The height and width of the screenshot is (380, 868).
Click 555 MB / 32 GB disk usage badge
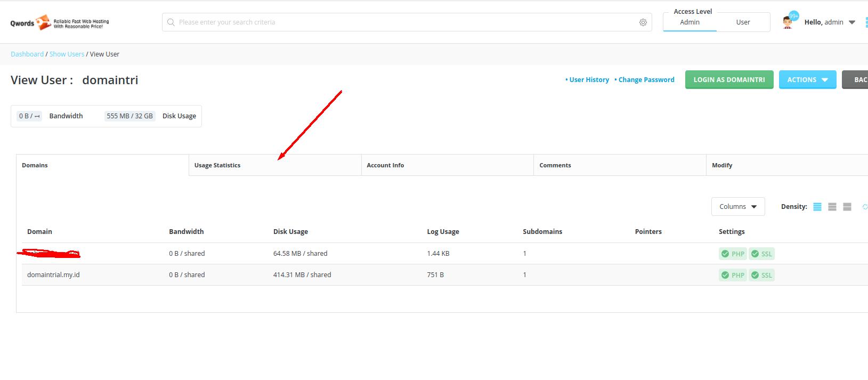tap(129, 116)
